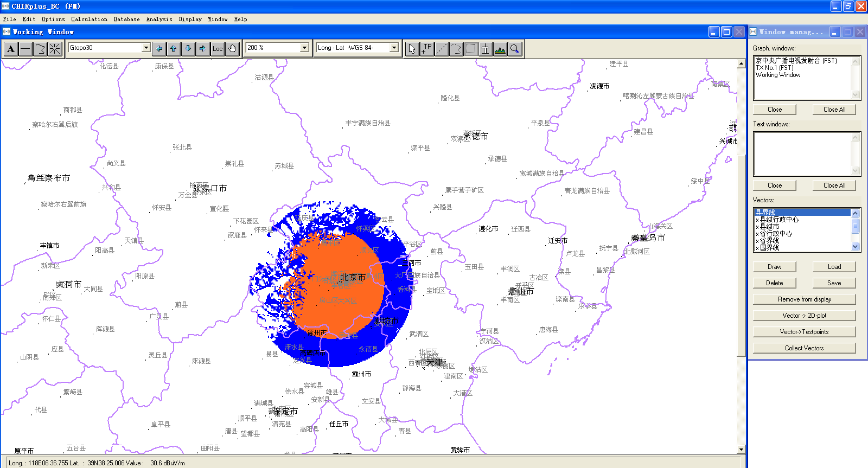Toggle the 省界线 vector layer

click(769, 241)
